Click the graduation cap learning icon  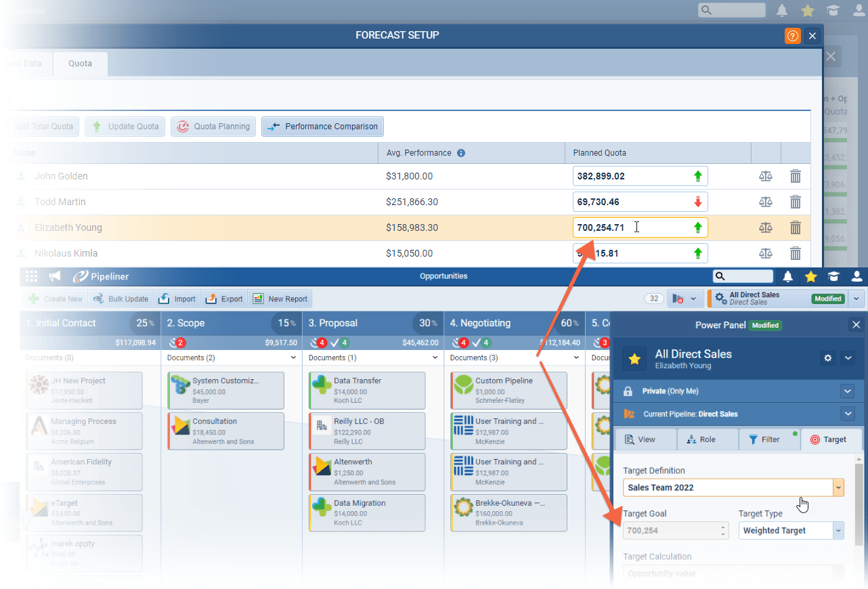point(833,276)
